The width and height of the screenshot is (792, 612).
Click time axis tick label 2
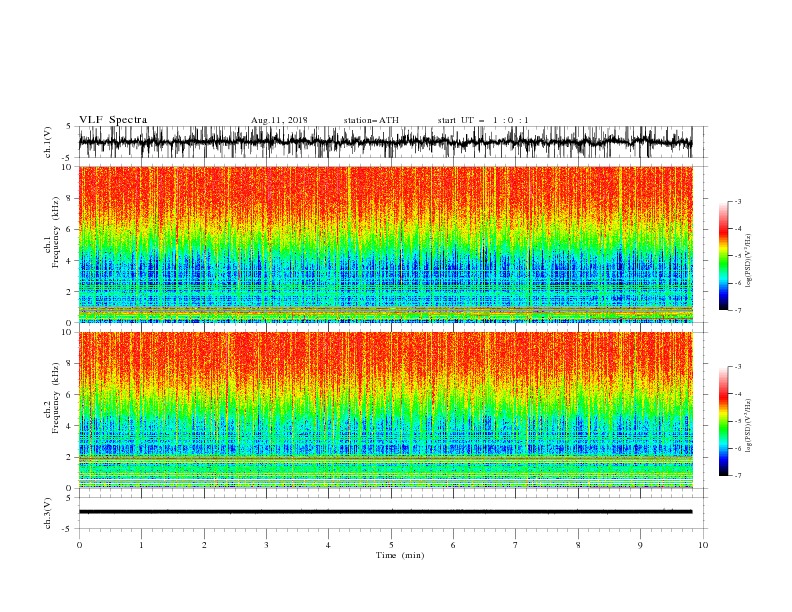click(204, 545)
